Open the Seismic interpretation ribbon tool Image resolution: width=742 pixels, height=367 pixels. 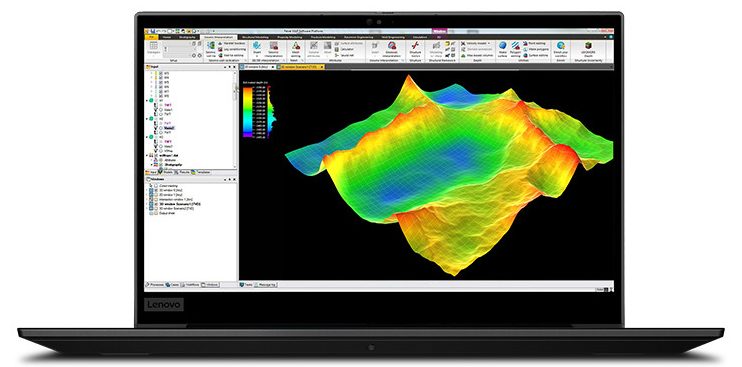click(x=274, y=46)
